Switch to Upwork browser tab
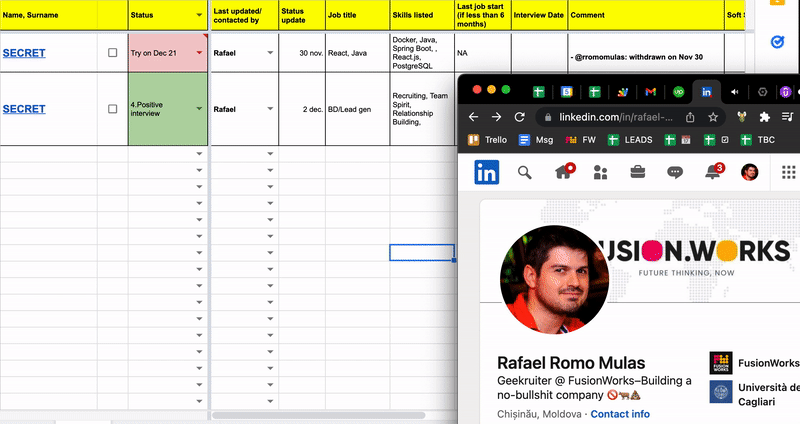The width and height of the screenshot is (800, 424). tap(678, 91)
